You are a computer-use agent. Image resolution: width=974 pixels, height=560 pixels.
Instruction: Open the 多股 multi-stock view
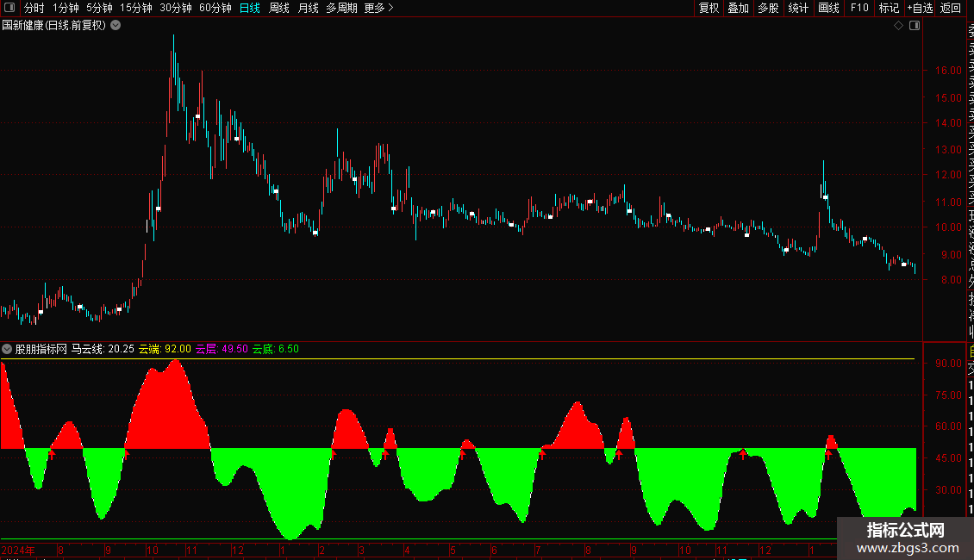point(768,8)
